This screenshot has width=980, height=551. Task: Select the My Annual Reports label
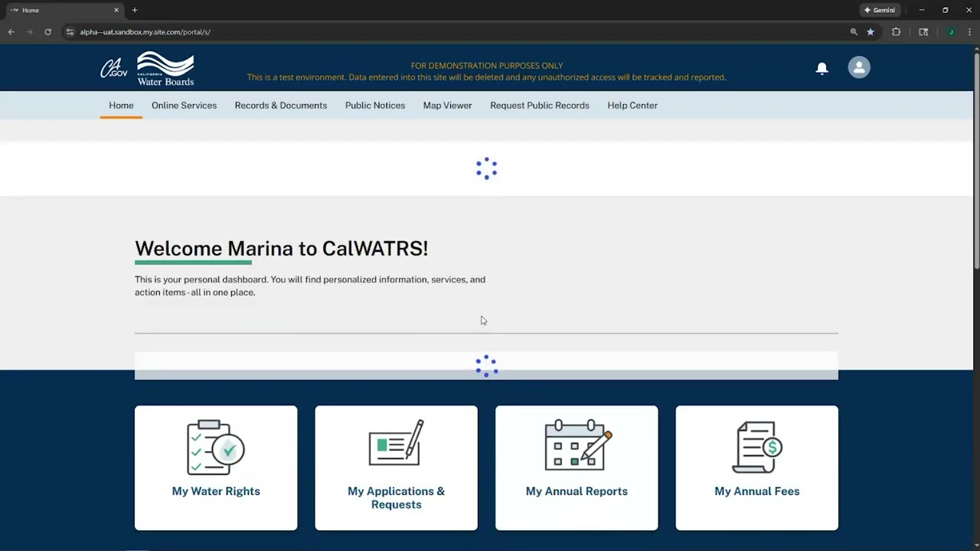tap(577, 491)
